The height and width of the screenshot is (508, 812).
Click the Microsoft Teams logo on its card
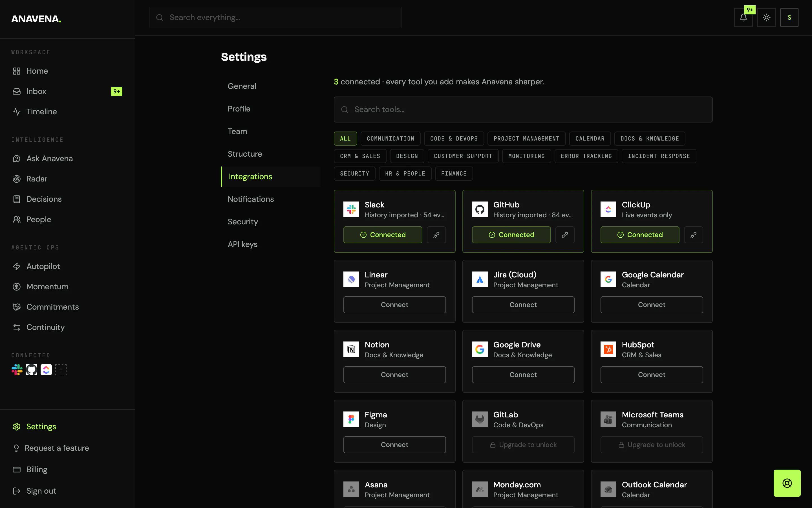pyautogui.click(x=608, y=419)
